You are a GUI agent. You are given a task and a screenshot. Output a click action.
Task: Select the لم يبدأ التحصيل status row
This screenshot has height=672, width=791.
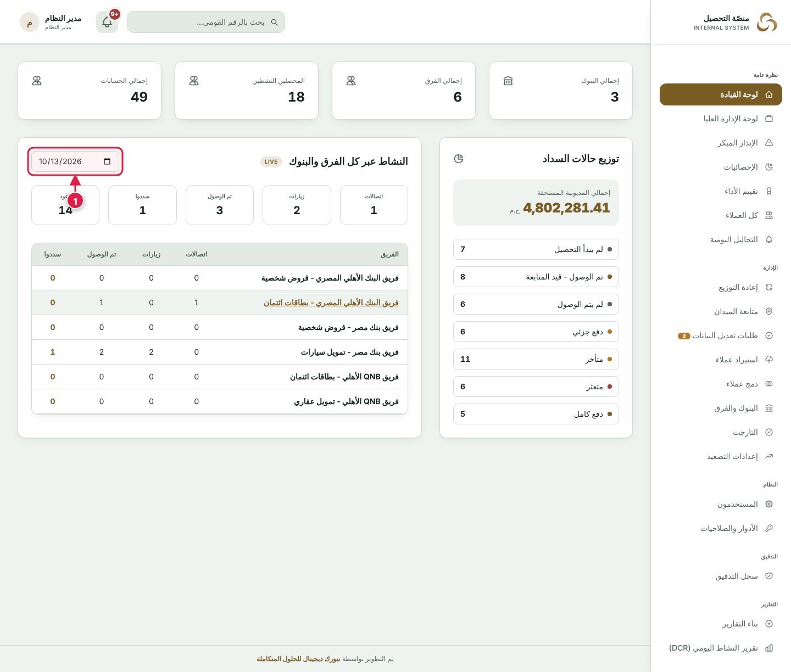tap(536, 249)
